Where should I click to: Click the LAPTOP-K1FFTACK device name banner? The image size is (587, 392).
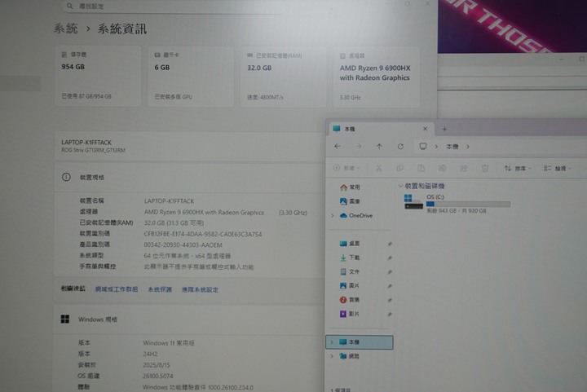click(189, 146)
